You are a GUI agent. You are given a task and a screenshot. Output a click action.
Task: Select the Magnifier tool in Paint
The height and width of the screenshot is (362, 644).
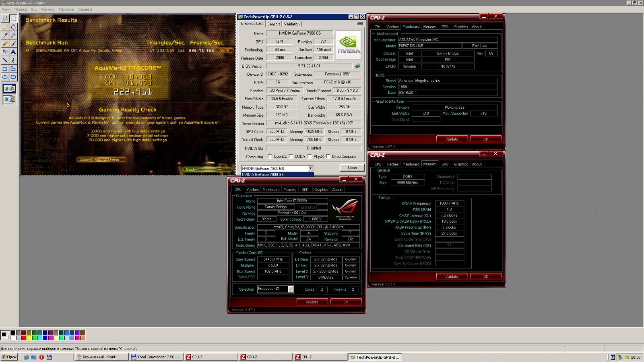13,35
